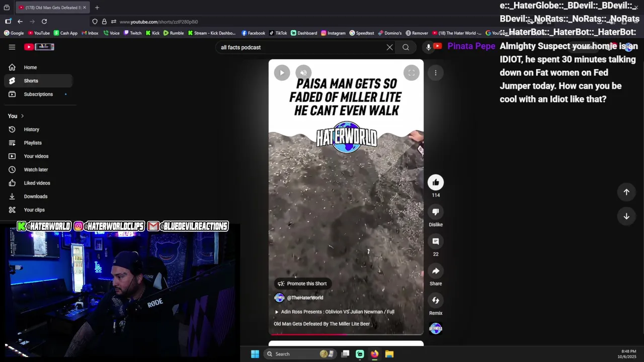Viewport: 644px width, 362px height.
Task: Go to the YouTube logo home link
Action: [39, 47]
